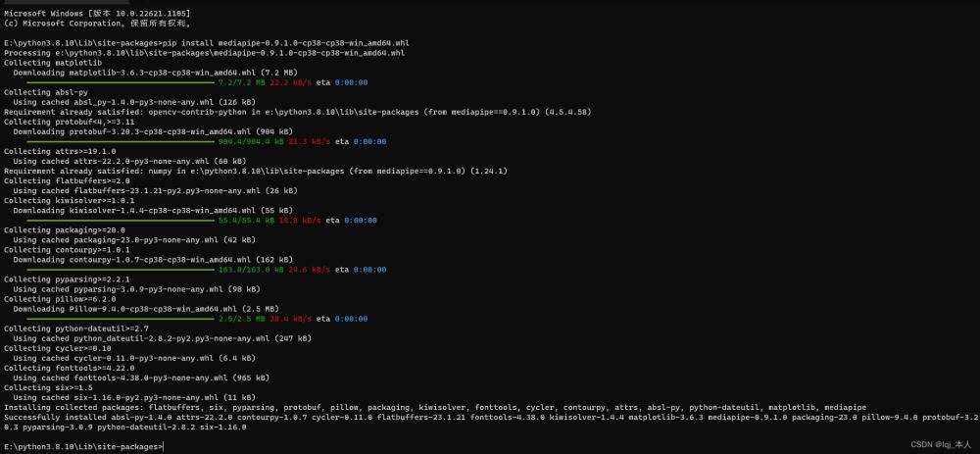Viewport: 980px width, 454px height.
Task: Click the opencv-contrib-python requirement satisfied line
Action: coord(298,112)
